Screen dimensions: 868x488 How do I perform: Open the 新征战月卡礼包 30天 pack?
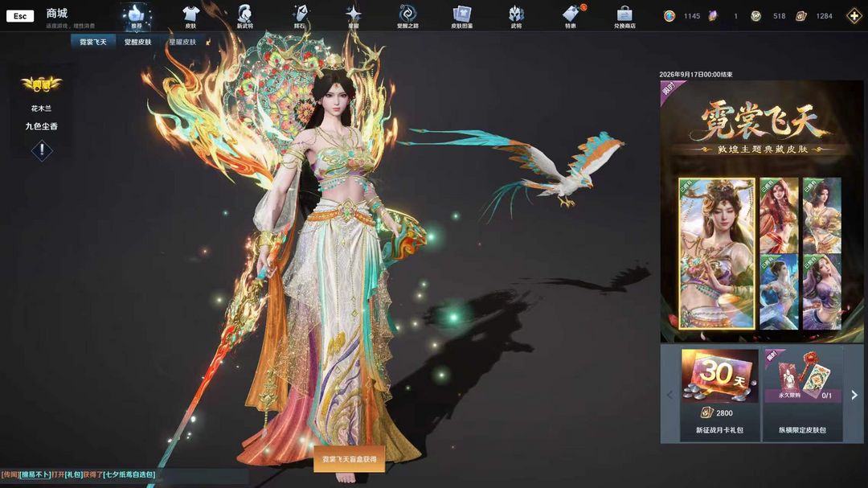[719, 395]
